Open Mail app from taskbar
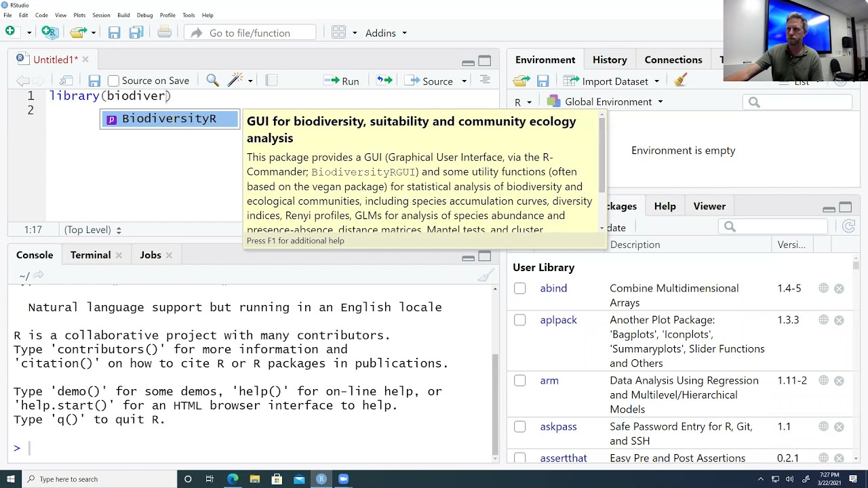 (299, 479)
